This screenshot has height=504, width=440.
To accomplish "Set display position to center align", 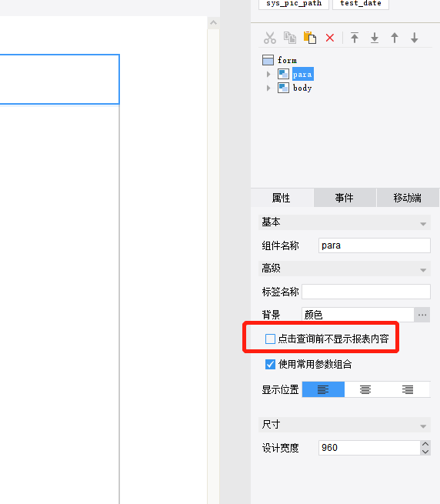I will coord(365,389).
